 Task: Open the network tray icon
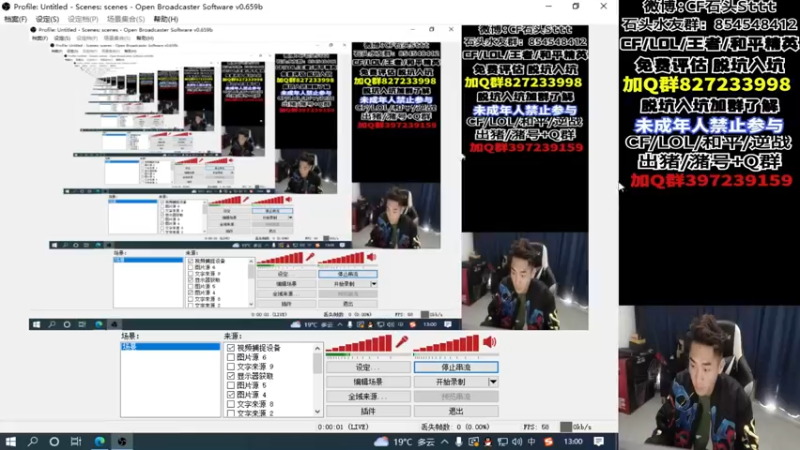pyautogui.click(x=503, y=441)
